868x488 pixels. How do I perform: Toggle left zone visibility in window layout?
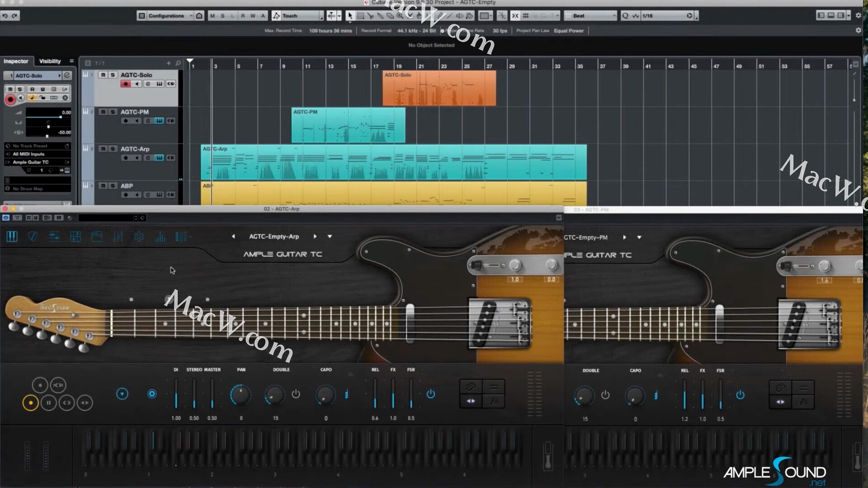pyautogui.click(x=821, y=16)
